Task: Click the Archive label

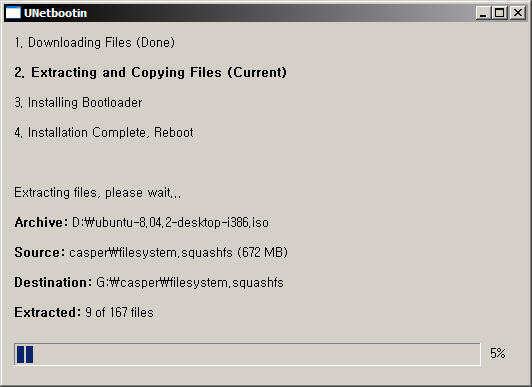Action: (41, 222)
